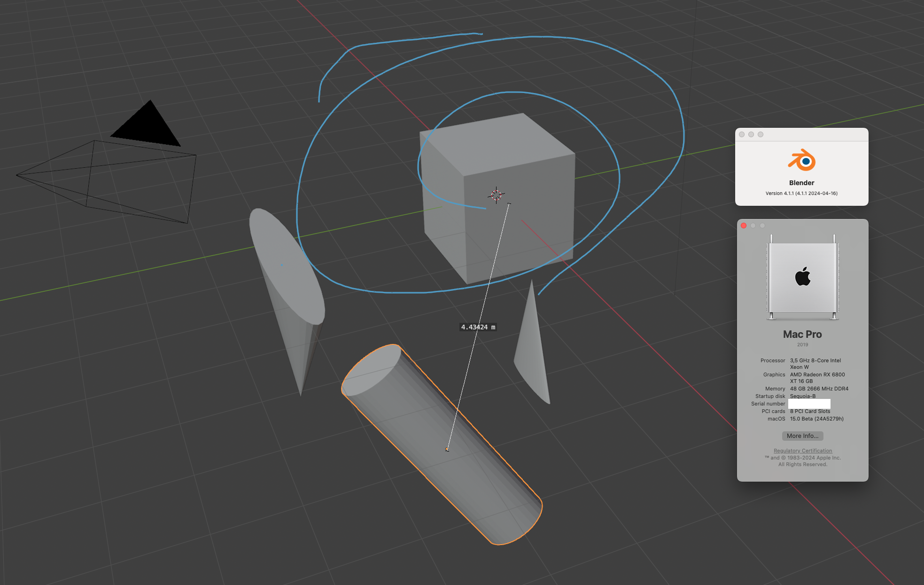Click the 4.43424 m measurement label
The width and height of the screenshot is (924, 585).
(x=478, y=327)
